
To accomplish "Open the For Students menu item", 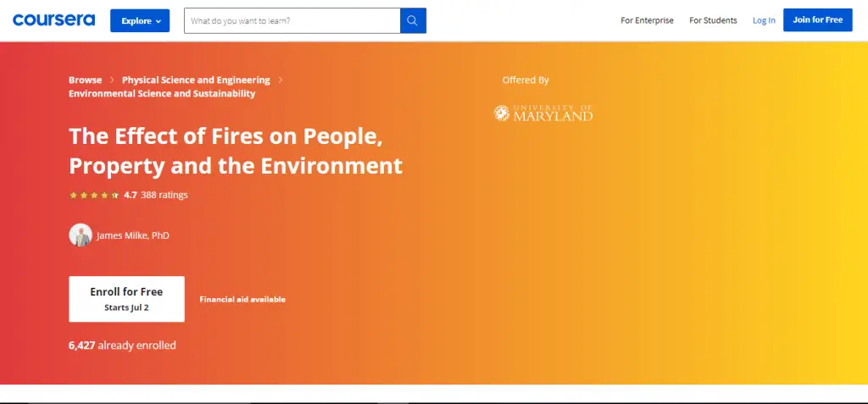I will 713,20.
